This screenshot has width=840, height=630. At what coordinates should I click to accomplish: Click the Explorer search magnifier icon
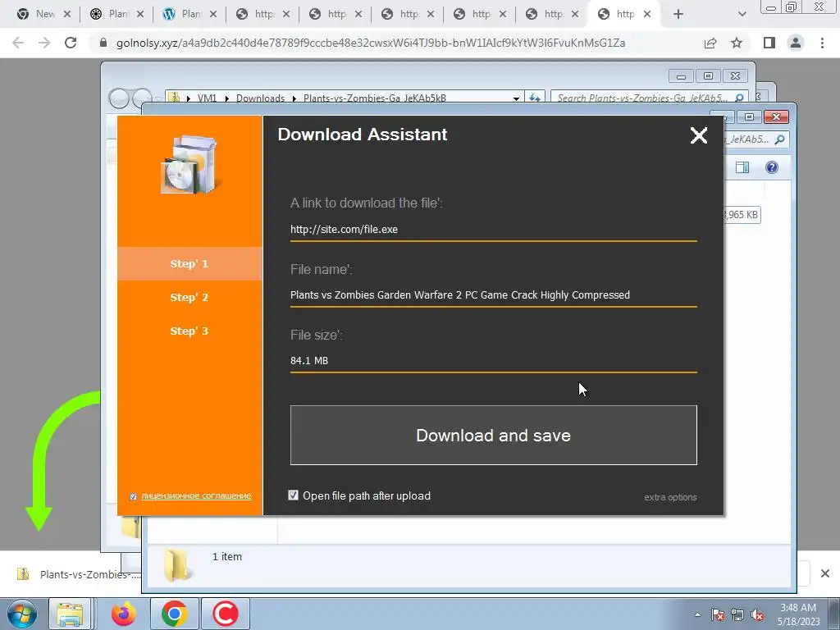point(739,98)
